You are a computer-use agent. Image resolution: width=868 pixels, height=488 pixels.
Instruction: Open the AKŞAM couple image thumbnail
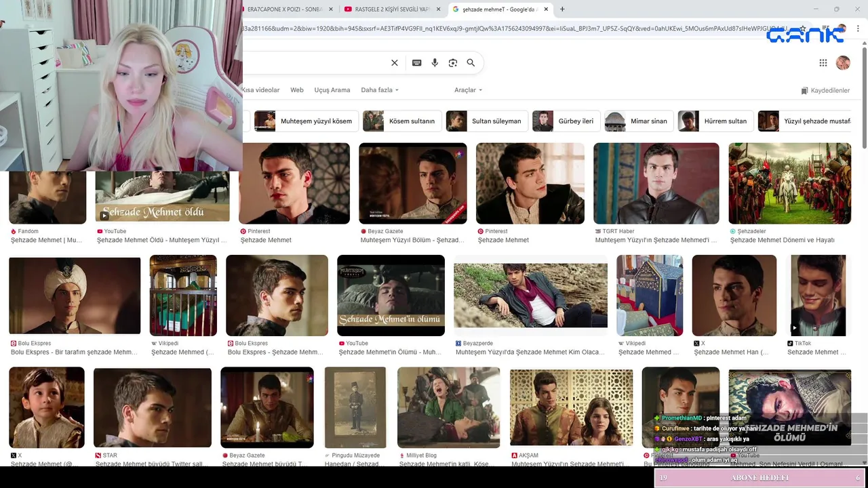tap(572, 407)
